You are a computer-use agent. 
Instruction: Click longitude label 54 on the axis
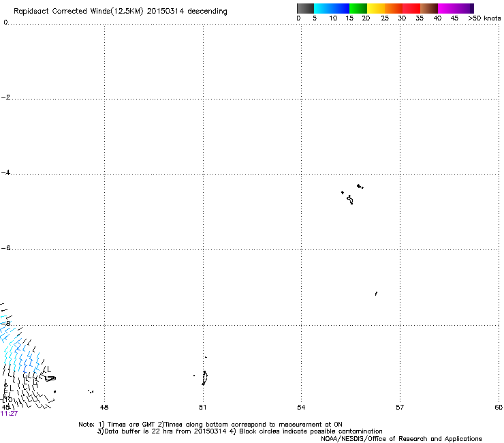click(x=301, y=408)
